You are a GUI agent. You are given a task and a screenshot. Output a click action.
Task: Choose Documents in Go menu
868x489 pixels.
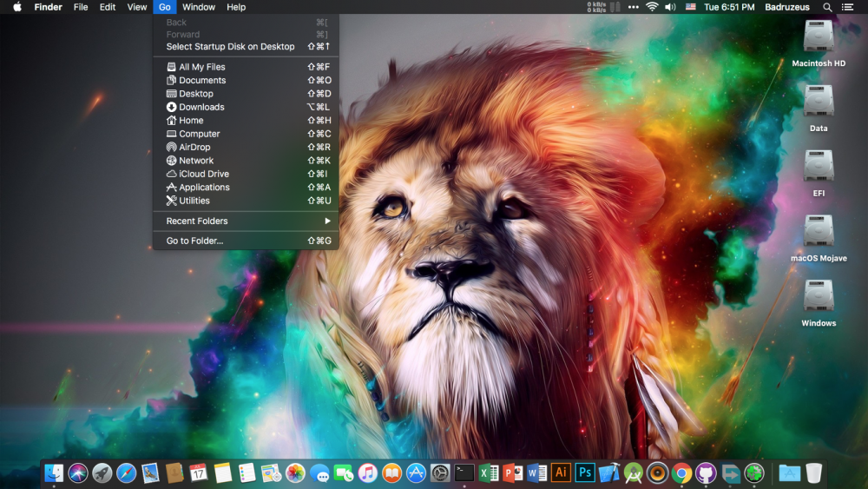246,80
